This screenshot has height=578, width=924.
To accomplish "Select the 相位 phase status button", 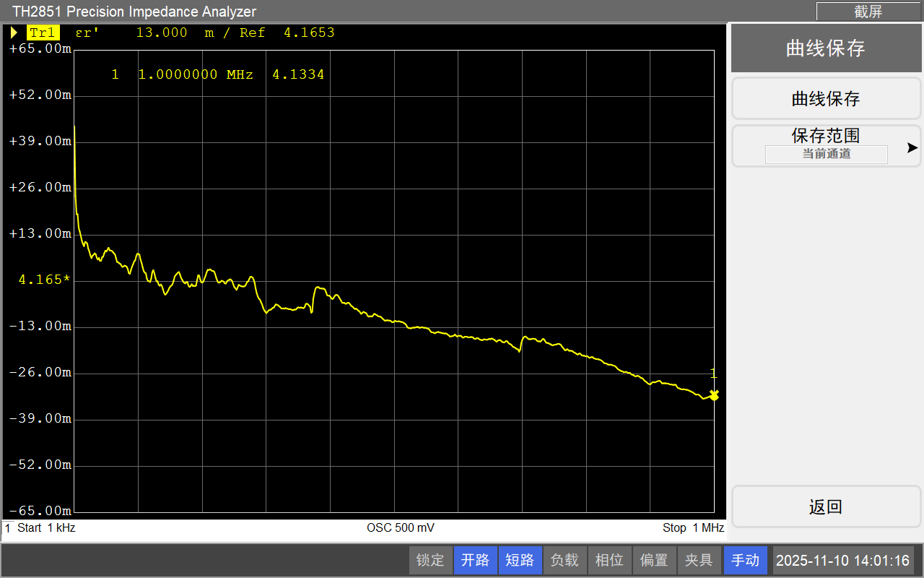I will point(609,560).
